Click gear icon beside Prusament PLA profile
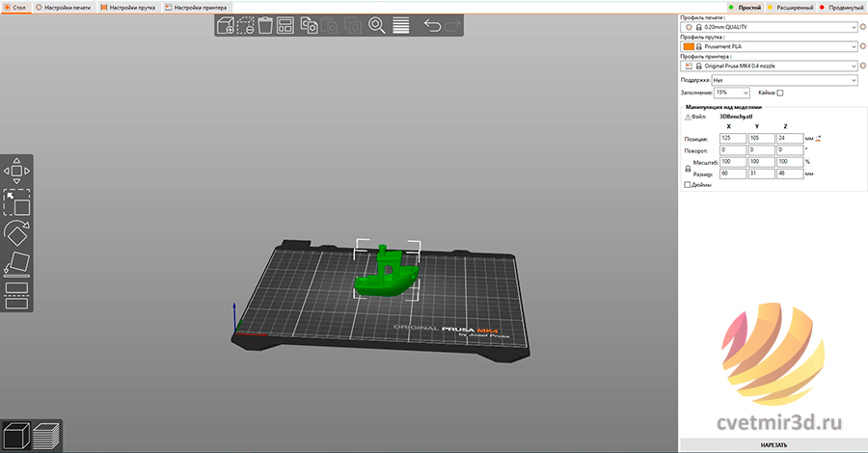Screen dimensions: 868x453 tap(862, 46)
